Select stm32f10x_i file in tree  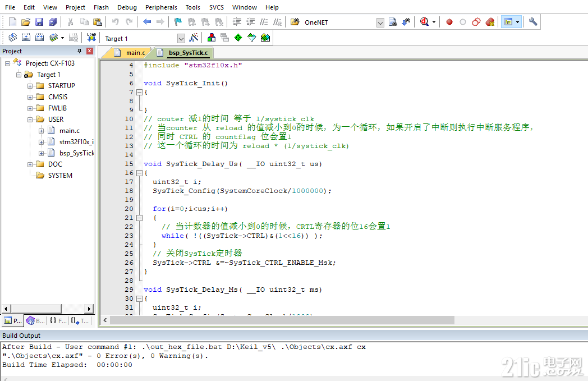pos(76,142)
